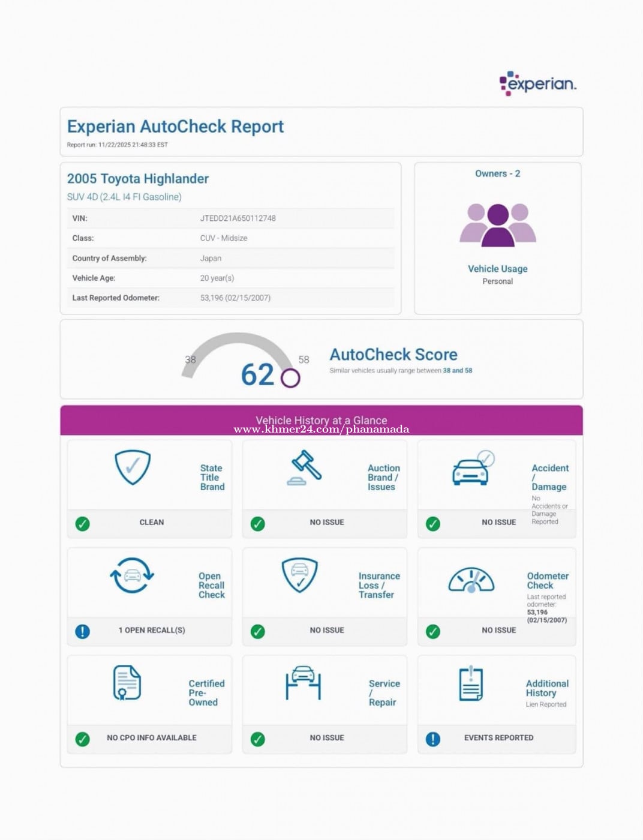Click the Service Repair car lift icon
Image resolution: width=643 pixels, height=840 pixels.
pyautogui.click(x=303, y=682)
